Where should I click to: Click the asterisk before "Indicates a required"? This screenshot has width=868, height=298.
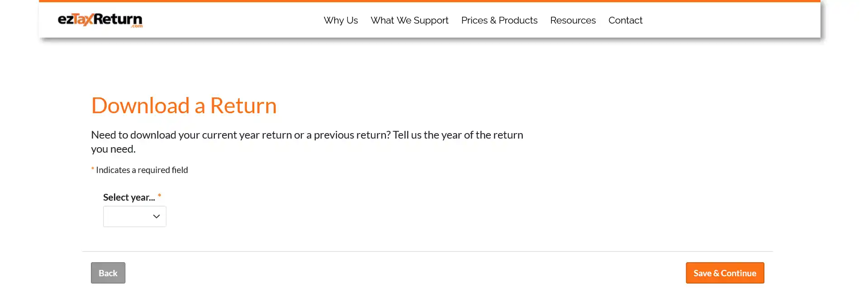(93, 169)
